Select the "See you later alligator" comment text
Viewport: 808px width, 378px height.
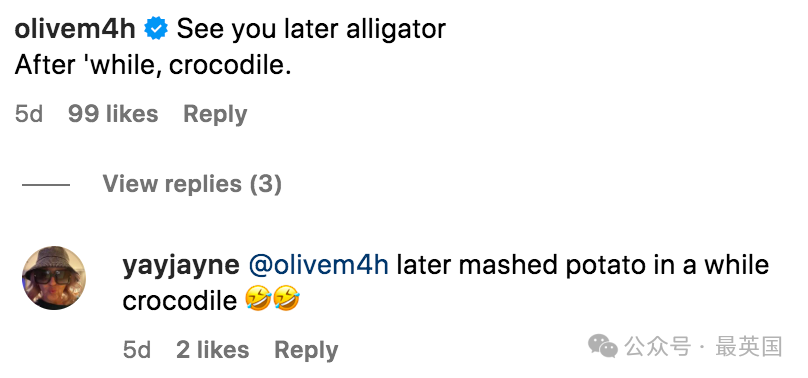pos(311,29)
